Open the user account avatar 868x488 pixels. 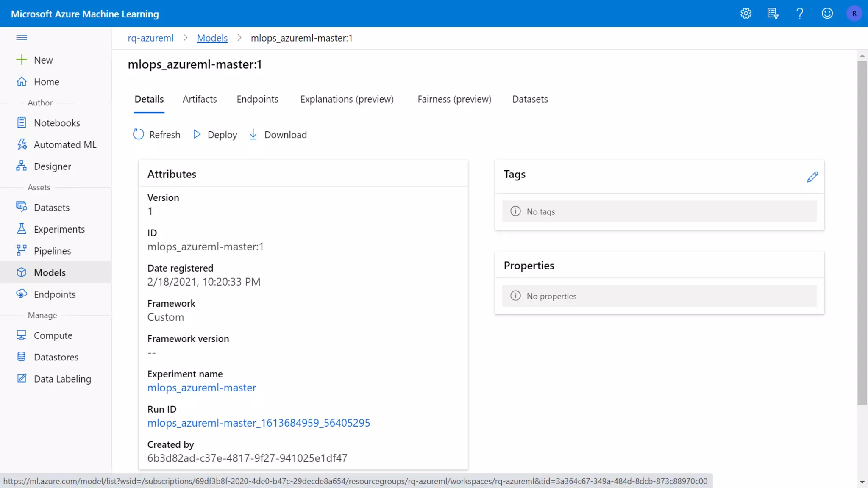(854, 14)
